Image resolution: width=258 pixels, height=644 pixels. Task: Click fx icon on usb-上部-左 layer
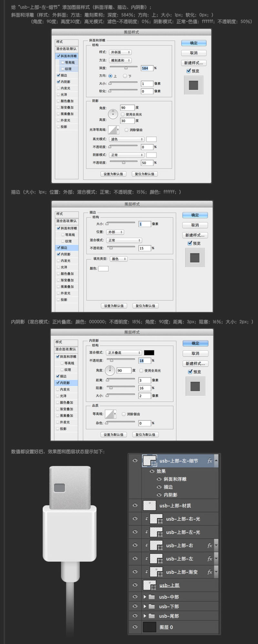click(210, 559)
